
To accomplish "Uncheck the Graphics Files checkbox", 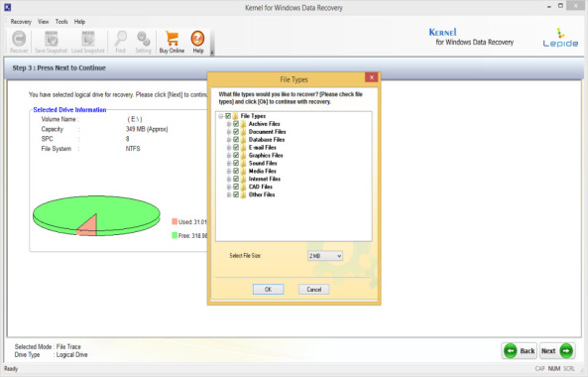I will pos(236,156).
